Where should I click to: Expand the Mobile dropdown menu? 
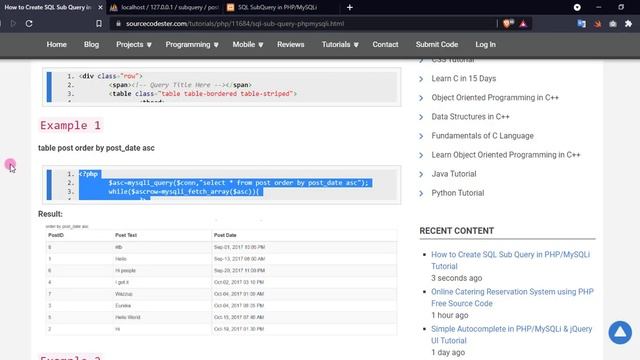(248, 44)
